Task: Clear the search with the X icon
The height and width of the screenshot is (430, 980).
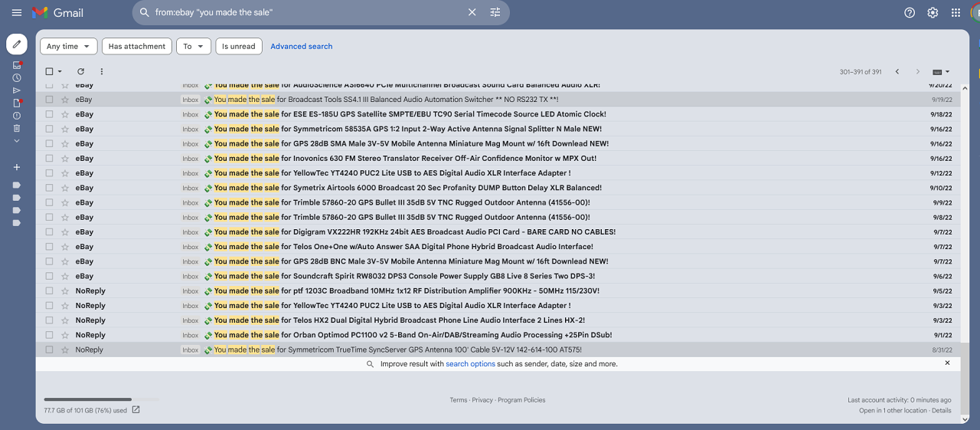Action: pos(472,12)
